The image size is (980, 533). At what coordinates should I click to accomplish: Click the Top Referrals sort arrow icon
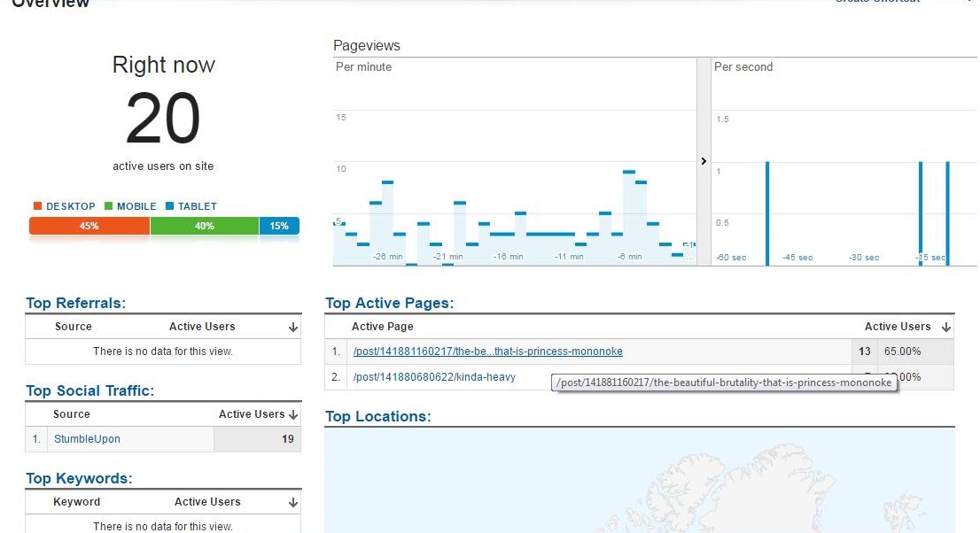293,328
